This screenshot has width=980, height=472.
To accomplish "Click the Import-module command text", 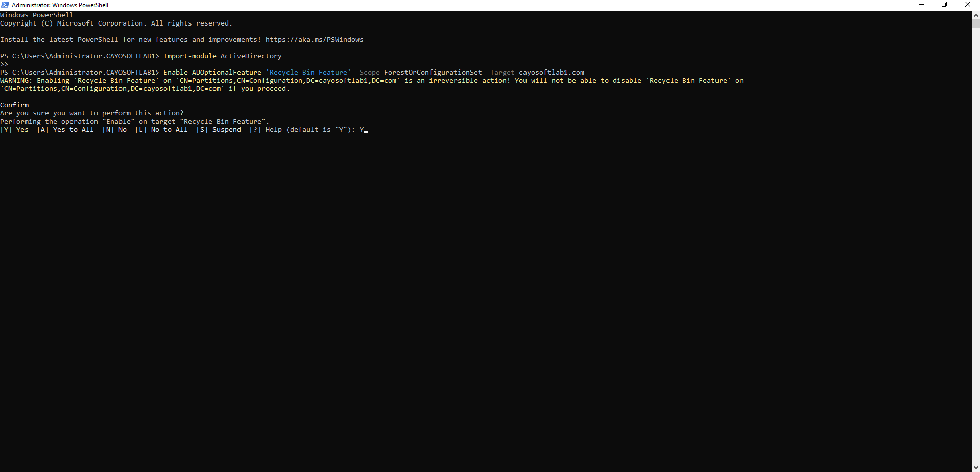I will 189,56.
